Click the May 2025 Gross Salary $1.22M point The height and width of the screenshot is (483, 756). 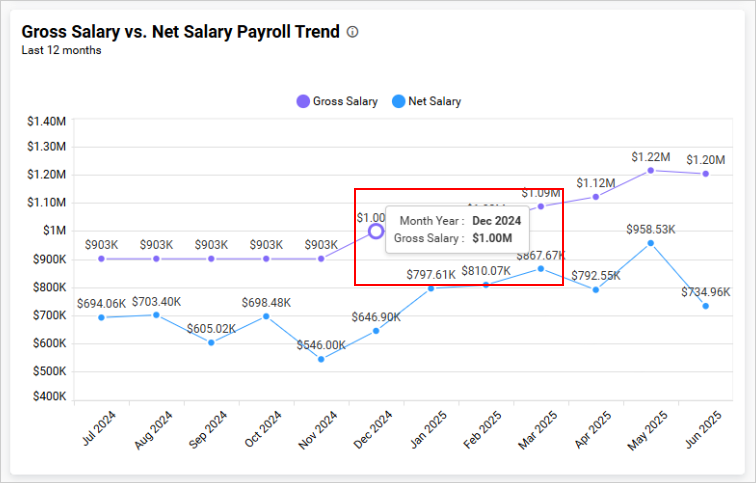651,171
